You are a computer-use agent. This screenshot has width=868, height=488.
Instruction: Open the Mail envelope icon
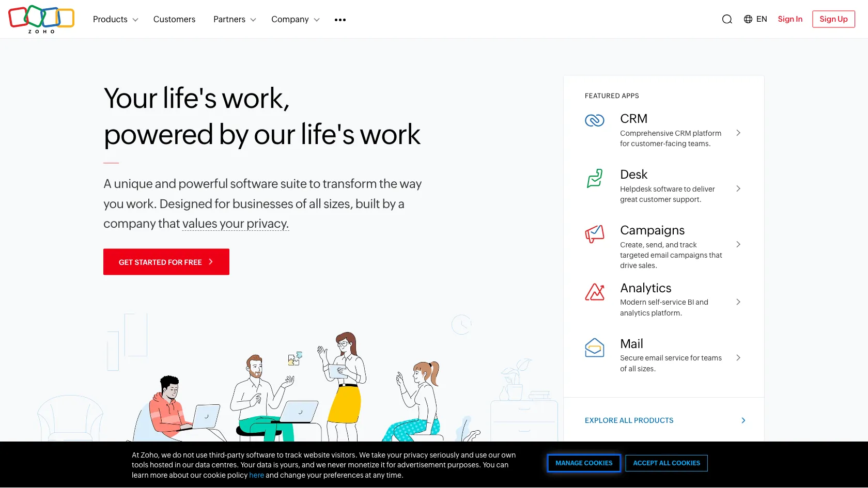(x=594, y=348)
